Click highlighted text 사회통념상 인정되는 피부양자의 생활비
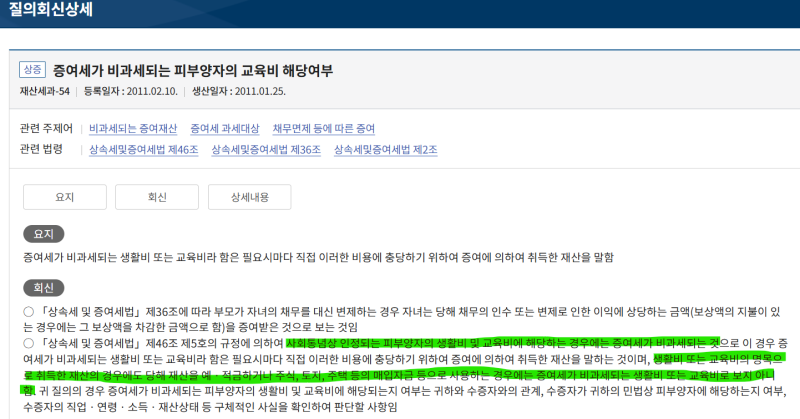This screenshot has width=800, height=419. (375, 343)
